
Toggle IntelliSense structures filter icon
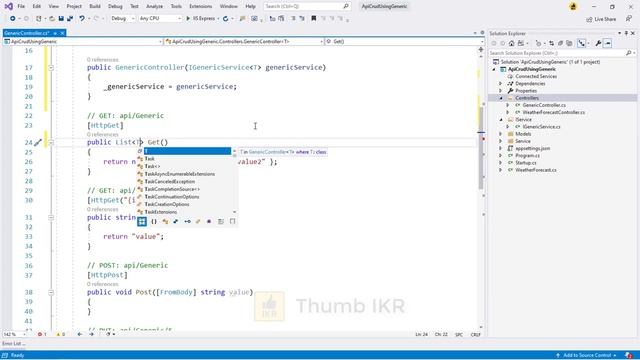coord(176,221)
